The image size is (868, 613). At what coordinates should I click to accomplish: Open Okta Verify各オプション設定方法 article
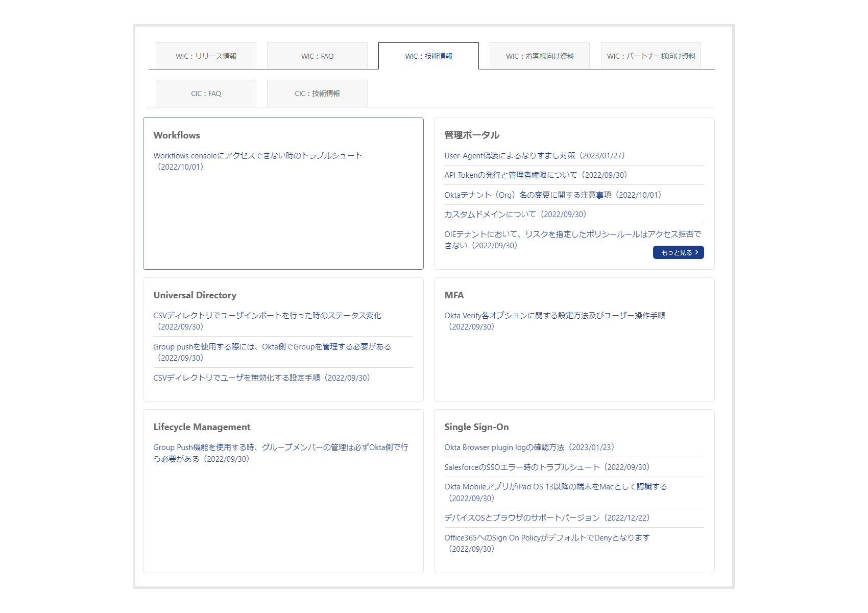554,316
